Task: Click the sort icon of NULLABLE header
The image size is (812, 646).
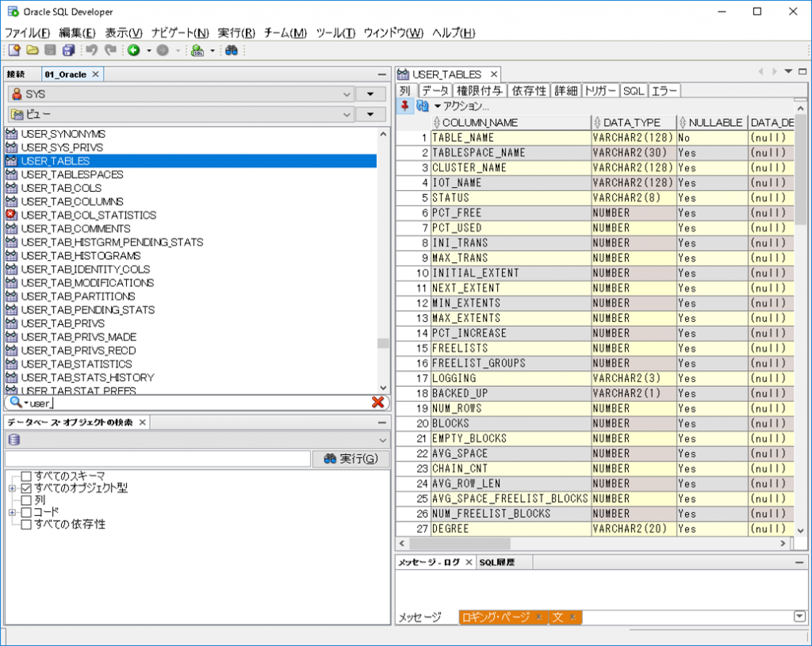Action: click(683, 123)
